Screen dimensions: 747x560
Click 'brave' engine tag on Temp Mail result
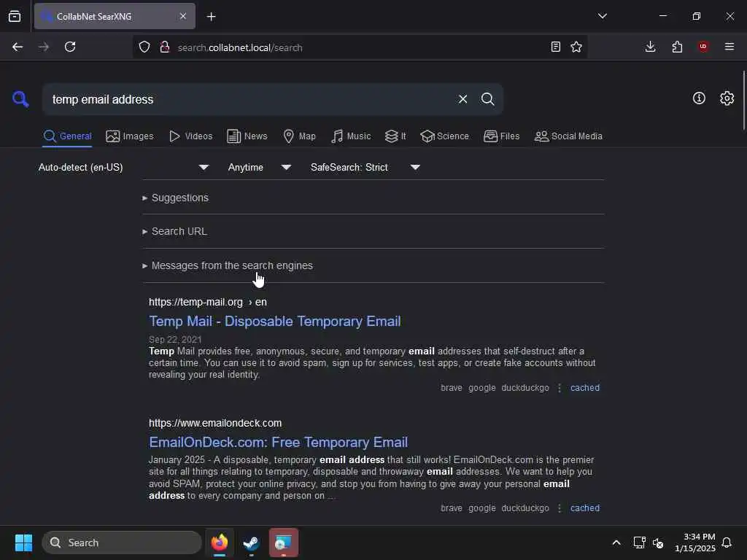451,388
